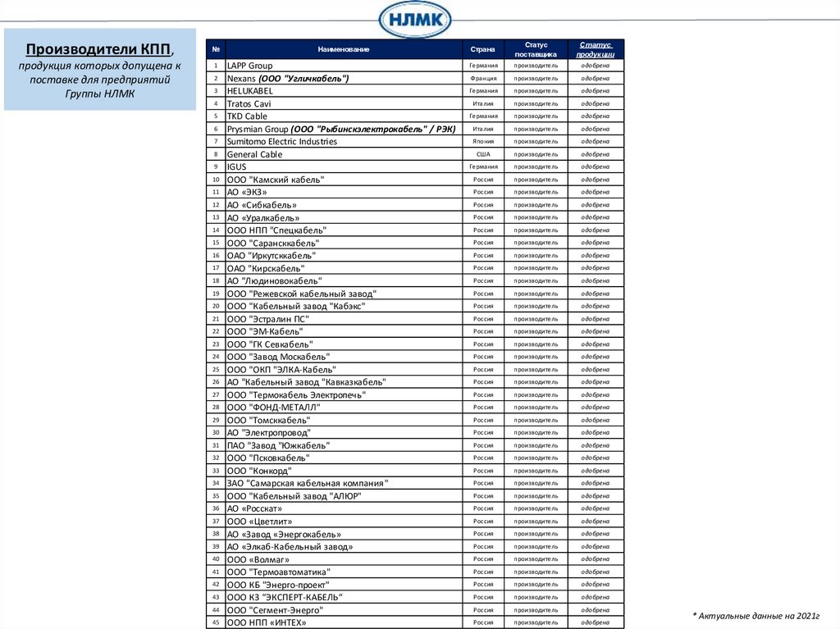
Task: Click the '№' column header
Action: pos(215,49)
